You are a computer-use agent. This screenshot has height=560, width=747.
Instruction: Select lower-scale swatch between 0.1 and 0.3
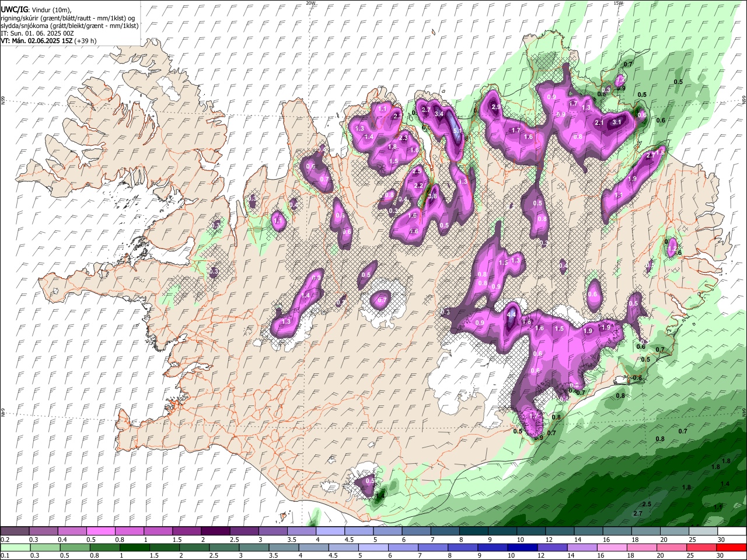15,548
